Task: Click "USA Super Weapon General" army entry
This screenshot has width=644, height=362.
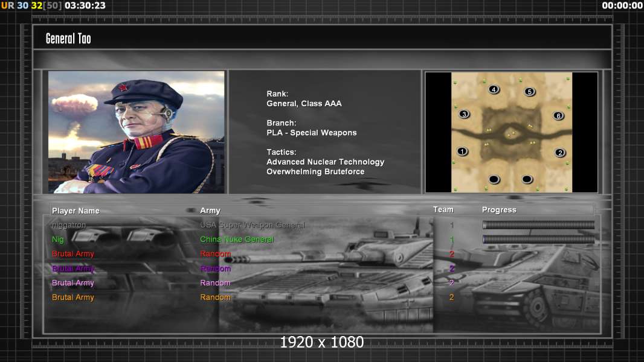Action: click(x=252, y=225)
